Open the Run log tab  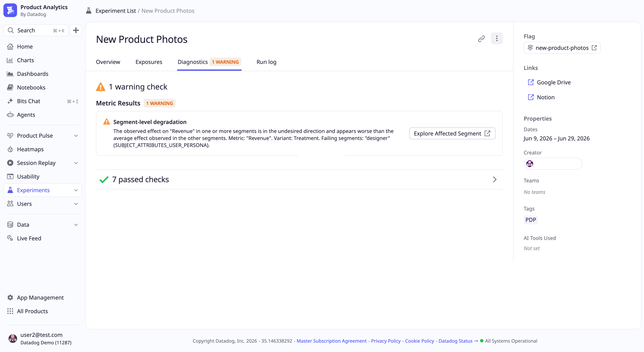[x=266, y=62]
